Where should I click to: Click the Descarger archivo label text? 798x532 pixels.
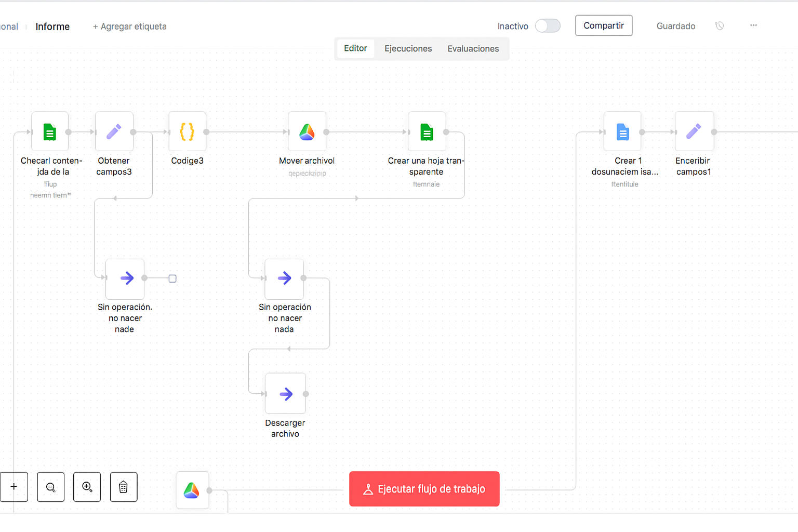coord(285,429)
